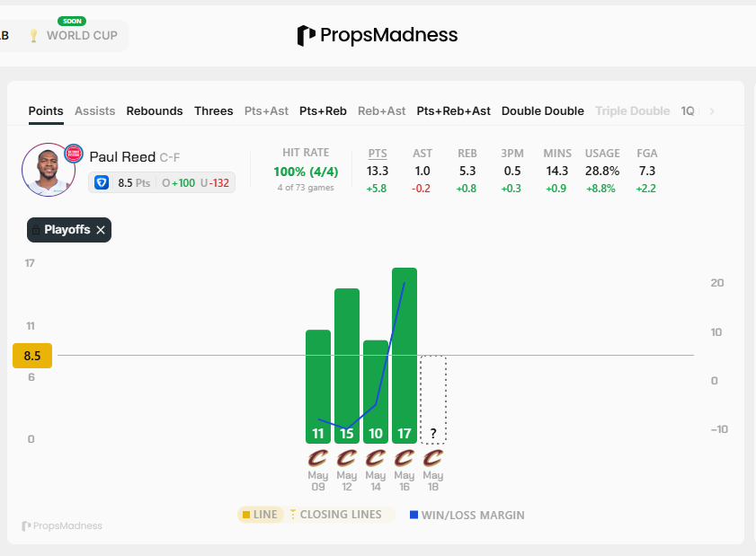The image size is (756, 556).
Task: Click Cavaliers logo above May 18
Action: (433, 458)
